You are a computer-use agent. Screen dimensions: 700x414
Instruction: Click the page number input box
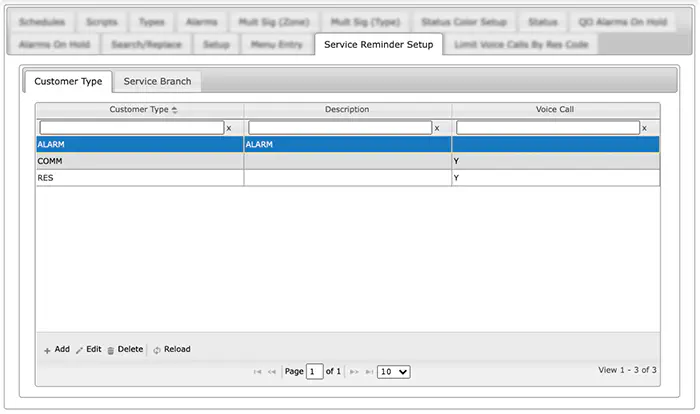(314, 372)
